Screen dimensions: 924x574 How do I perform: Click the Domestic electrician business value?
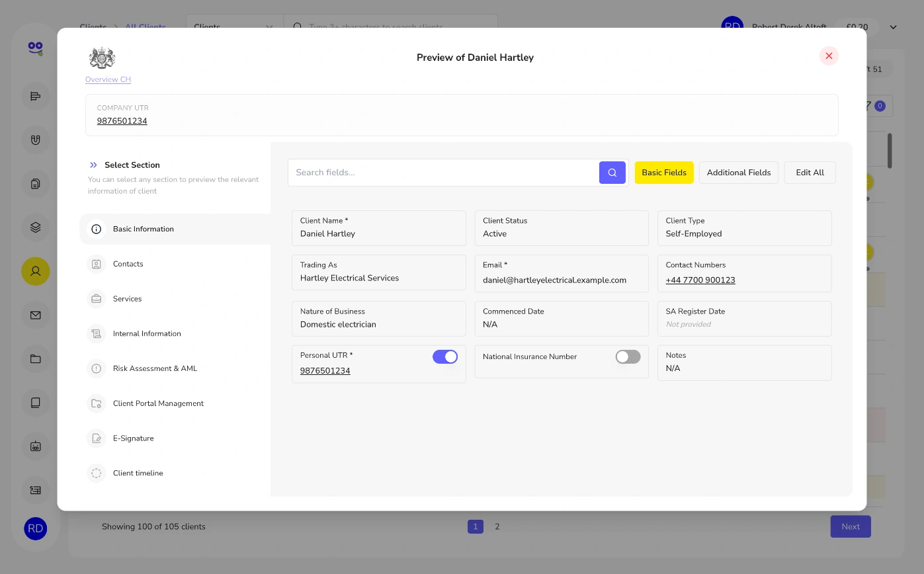coord(338,324)
